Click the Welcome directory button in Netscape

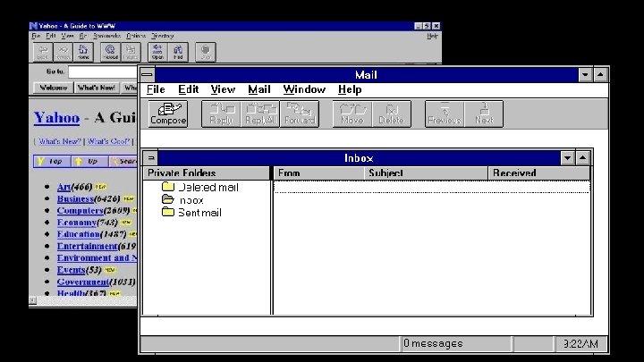pyautogui.click(x=54, y=88)
